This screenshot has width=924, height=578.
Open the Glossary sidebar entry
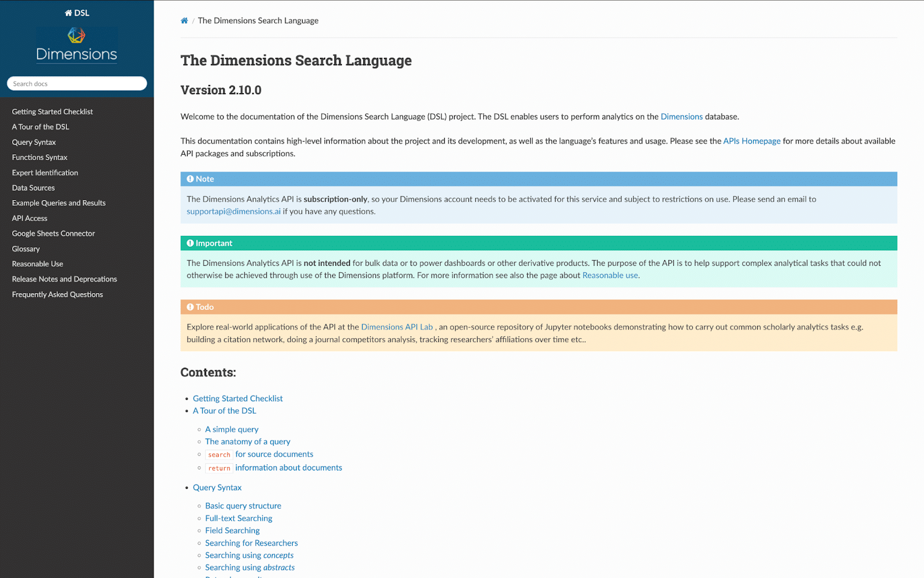tap(26, 249)
